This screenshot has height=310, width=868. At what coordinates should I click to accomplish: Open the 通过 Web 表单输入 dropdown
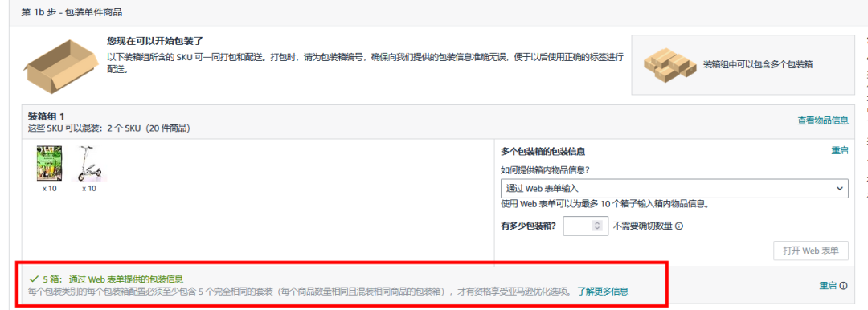coord(674,188)
